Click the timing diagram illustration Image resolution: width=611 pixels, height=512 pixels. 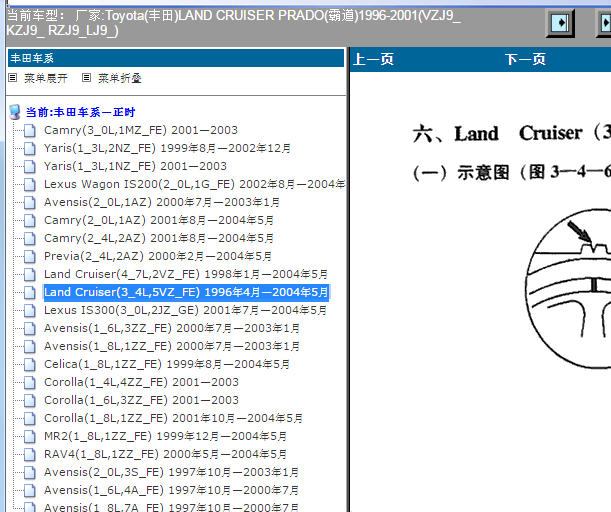coord(568,288)
